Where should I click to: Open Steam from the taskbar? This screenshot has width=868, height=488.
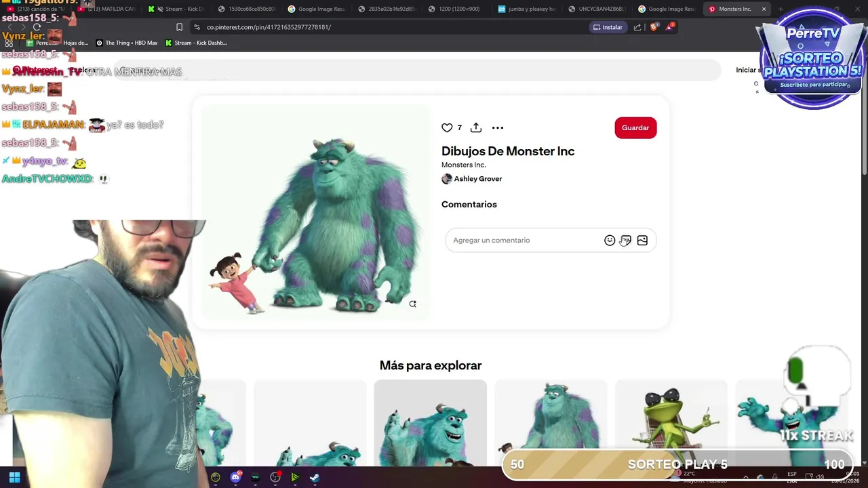coord(315,477)
